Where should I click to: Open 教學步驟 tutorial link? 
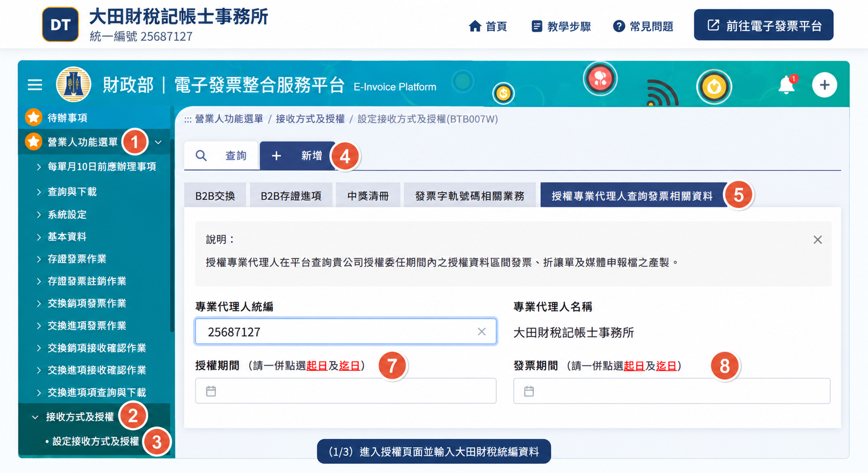point(561,26)
